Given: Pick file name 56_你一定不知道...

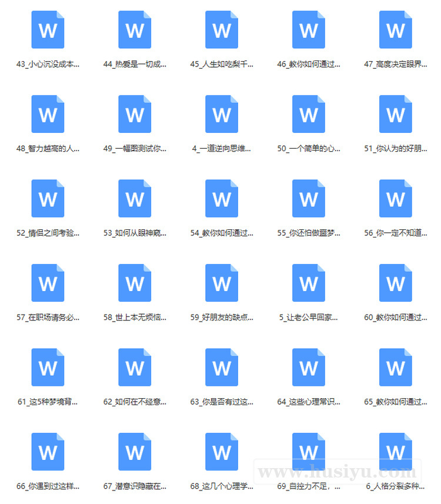Looking at the screenshot, I should coord(396,233).
